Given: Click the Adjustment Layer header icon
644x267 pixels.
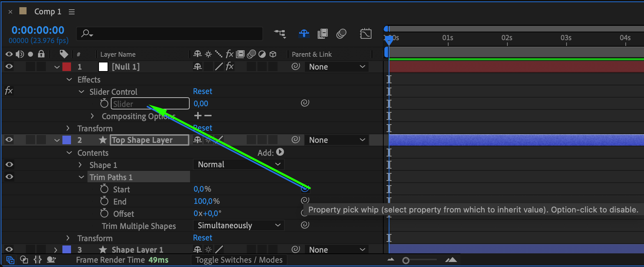Looking at the screenshot, I should [262, 54].
